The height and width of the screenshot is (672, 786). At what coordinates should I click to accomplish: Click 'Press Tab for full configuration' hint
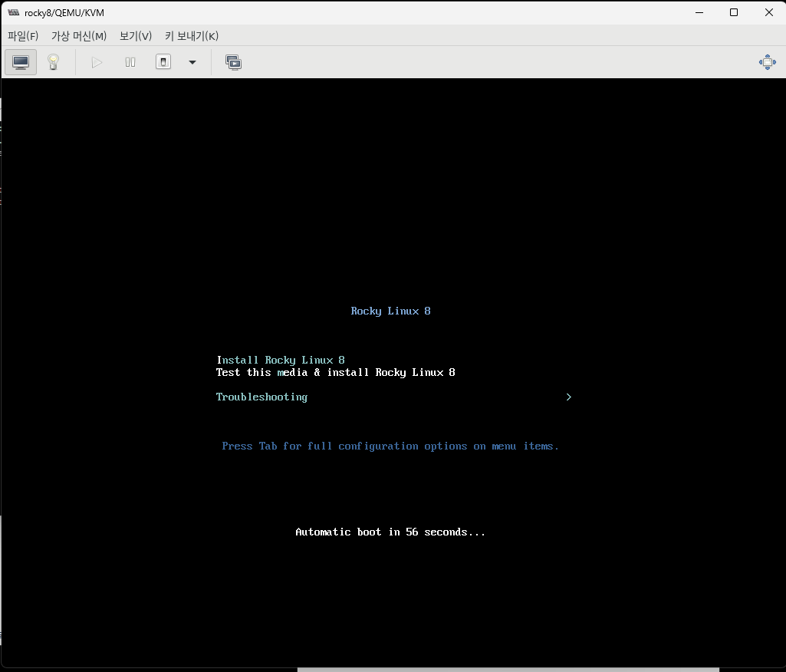pyautogui.click(x=390, y=446)
